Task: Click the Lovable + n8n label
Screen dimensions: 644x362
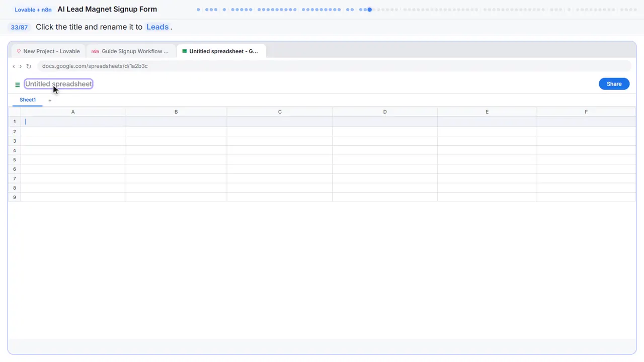Action: coord(33,10)
